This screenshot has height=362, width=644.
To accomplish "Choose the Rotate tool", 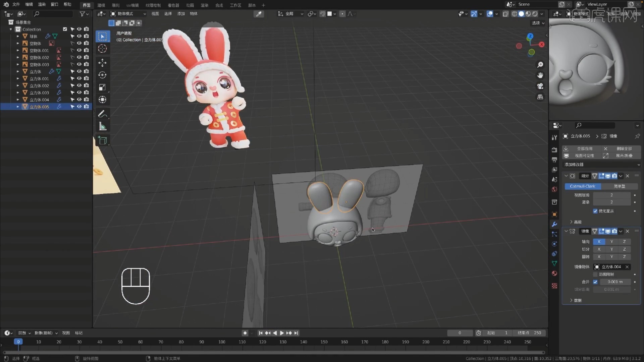I will pos(103,75).
